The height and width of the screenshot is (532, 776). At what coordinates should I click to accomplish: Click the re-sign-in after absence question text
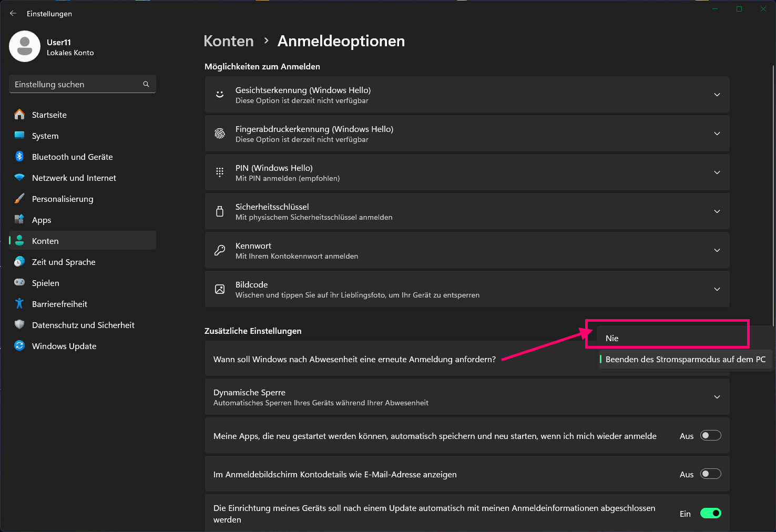tap(354, 359)
